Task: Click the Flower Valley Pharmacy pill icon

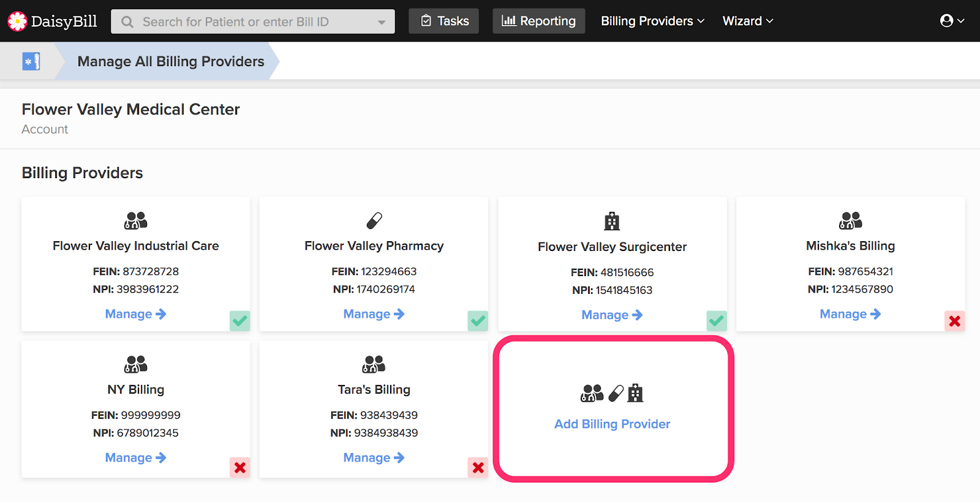Action: click(x=374, y=220)
